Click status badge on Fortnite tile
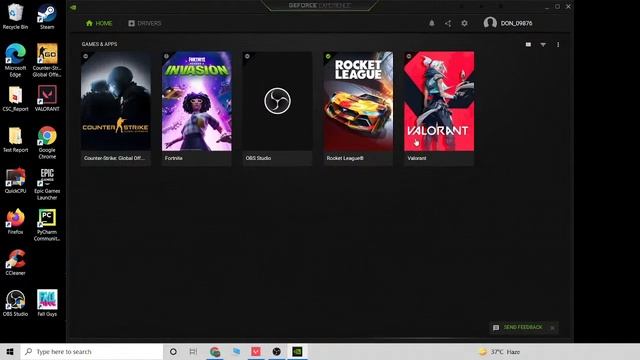 167,56
